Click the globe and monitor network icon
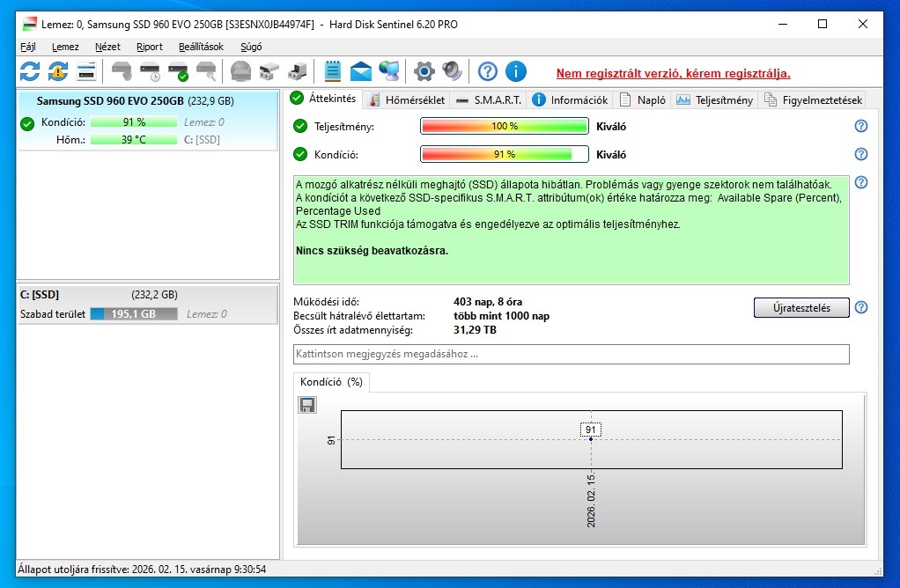 click(x=389, y=71)
